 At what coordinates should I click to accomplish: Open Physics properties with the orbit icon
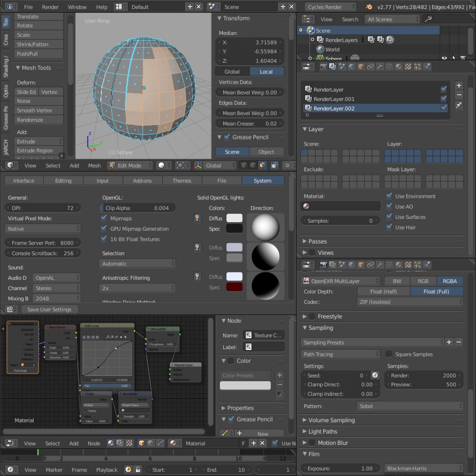(427, 66)
